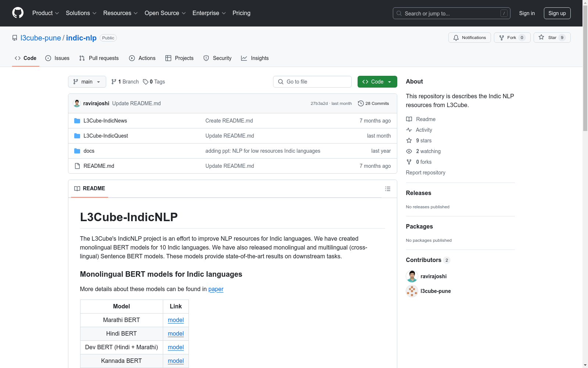The width and height of the screenshot is (588, 368).
Task: View the 0 forks list
Action: tap(419, 162)
